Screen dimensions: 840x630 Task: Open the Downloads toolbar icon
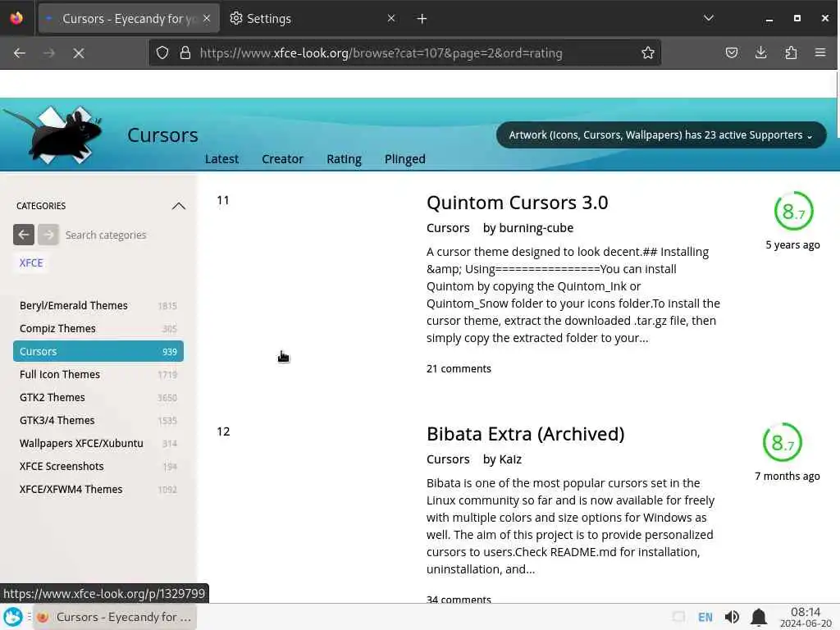point(760,52)
